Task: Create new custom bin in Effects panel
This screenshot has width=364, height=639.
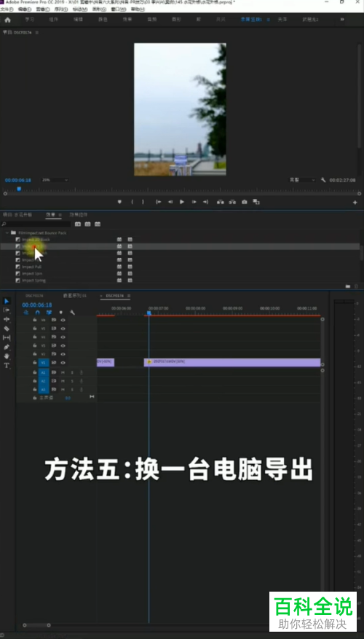Action: (x=348, y=286)
